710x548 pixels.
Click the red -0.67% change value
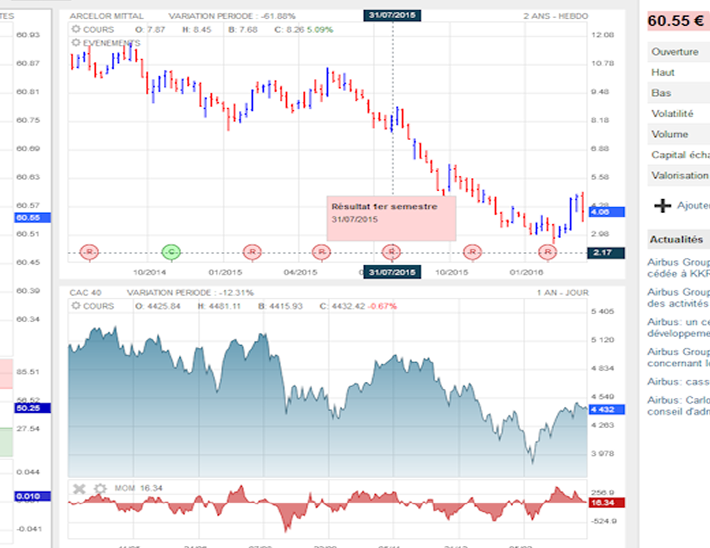click(x=382, y=306)
